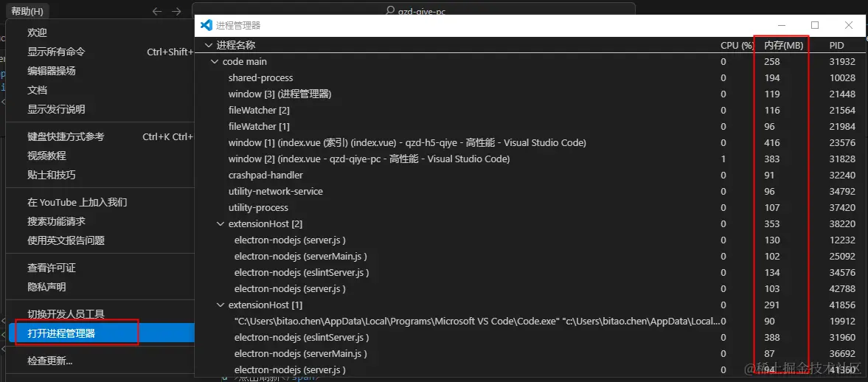Viewport: 868px width, 382px height.
Task: Collapse the extensionHost [2] group
Action: pyautogui.click(x=221, y=223)
